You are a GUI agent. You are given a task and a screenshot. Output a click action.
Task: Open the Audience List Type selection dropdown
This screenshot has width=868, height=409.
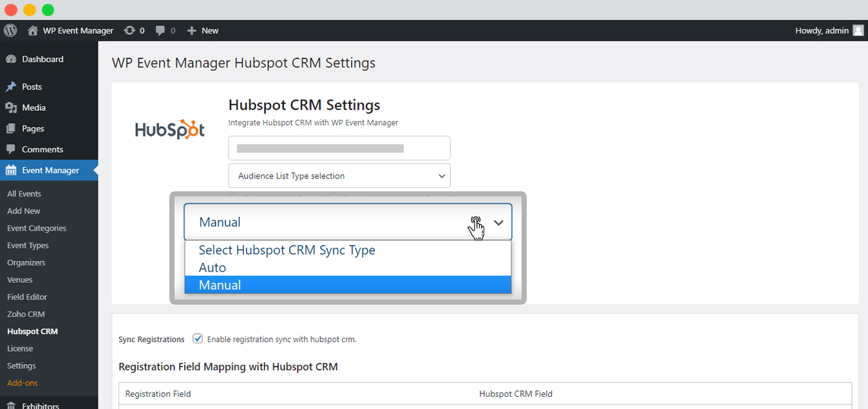(339, 176)
